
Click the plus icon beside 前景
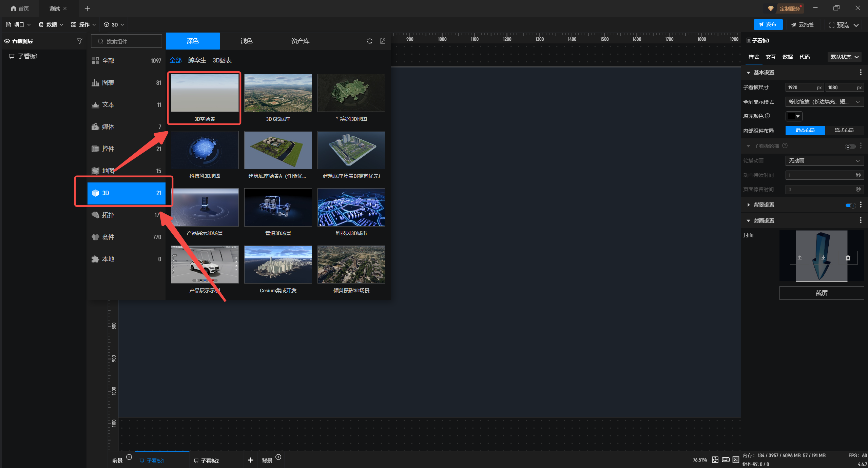pos(129,457)
